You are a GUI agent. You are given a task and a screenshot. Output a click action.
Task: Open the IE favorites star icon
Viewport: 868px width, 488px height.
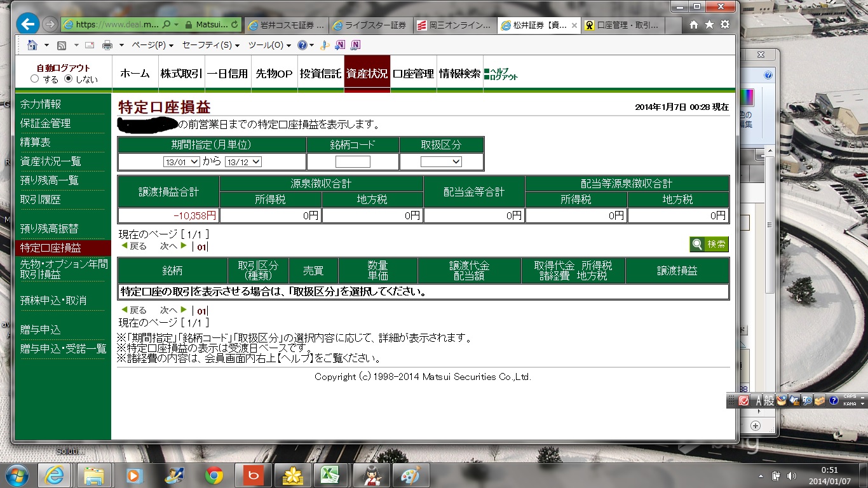pos(709,25)
